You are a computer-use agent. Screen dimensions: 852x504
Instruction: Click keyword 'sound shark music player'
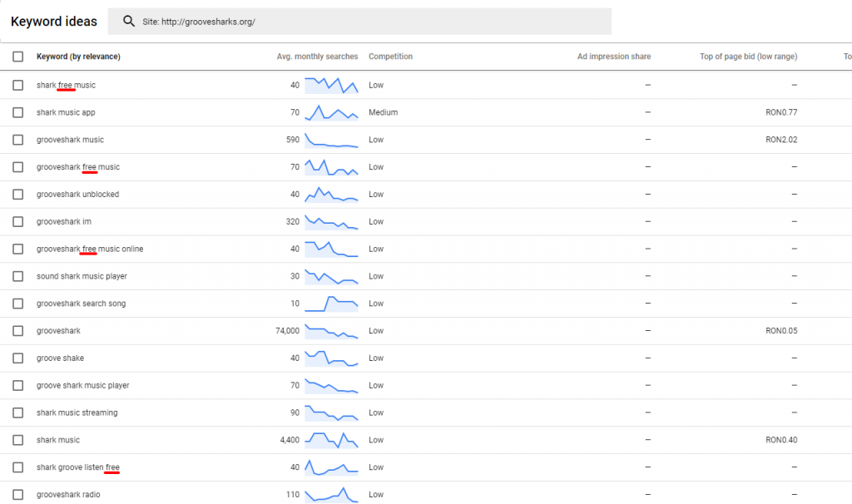click(82, 276)
